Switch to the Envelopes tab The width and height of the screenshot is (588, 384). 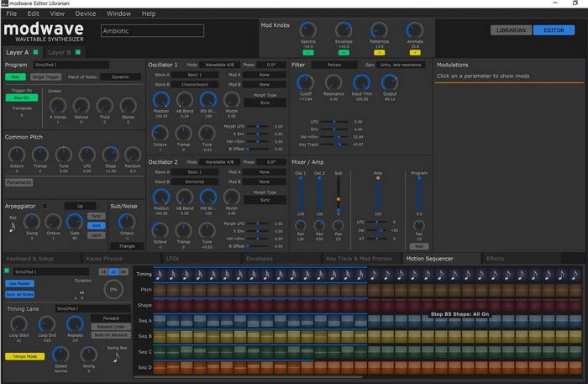click(x=281, y=259)
